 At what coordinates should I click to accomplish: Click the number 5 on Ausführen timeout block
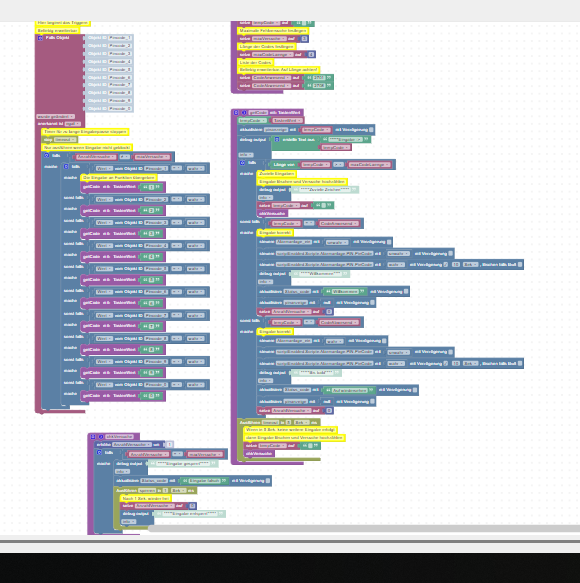coord(288,423)
